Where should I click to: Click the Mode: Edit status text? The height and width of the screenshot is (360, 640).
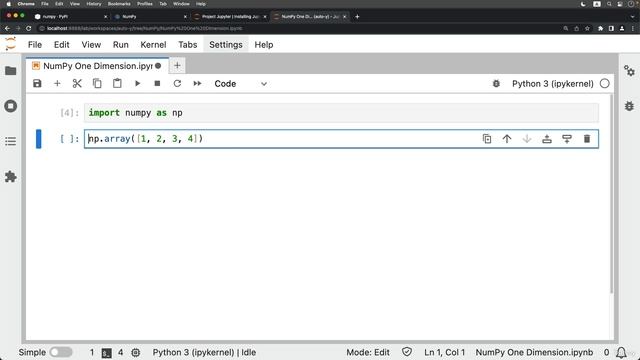point(368,352)
